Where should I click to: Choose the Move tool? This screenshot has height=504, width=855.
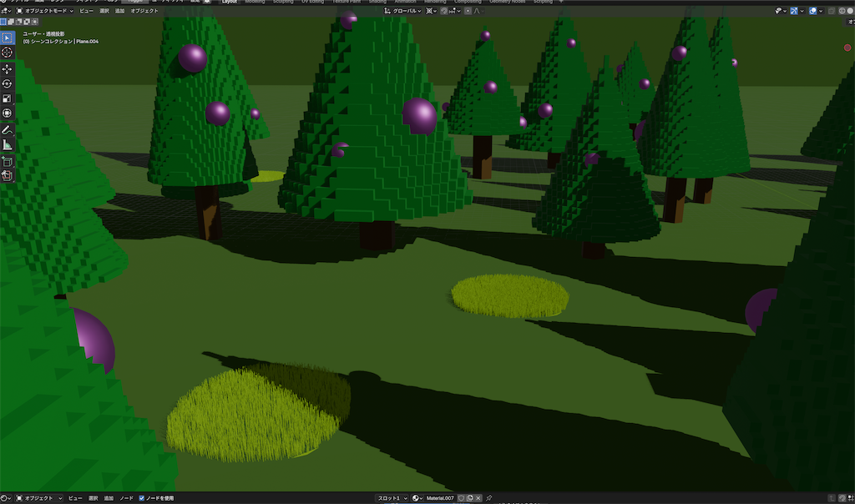coord(7,69)
